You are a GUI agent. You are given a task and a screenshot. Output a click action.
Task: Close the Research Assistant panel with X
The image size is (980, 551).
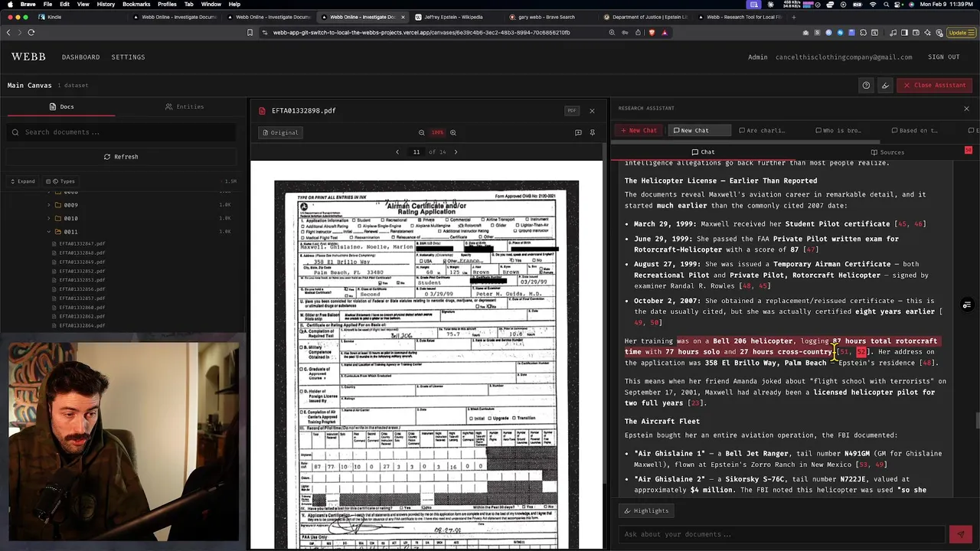coord(966,109)
